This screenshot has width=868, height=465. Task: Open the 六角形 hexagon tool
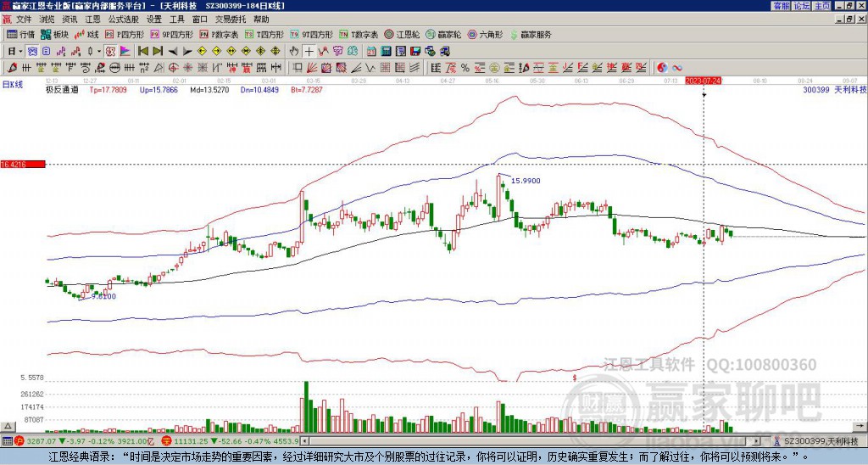coord(486,34)
